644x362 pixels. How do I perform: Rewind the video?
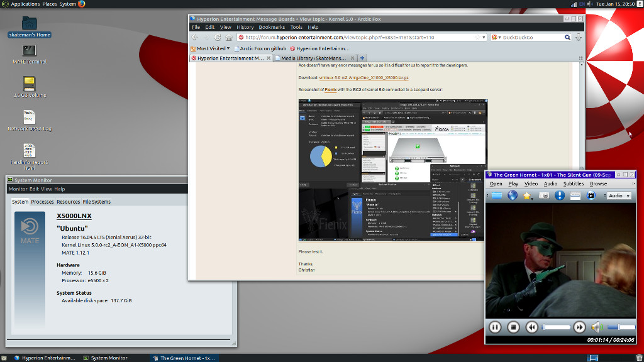[532, 327]
